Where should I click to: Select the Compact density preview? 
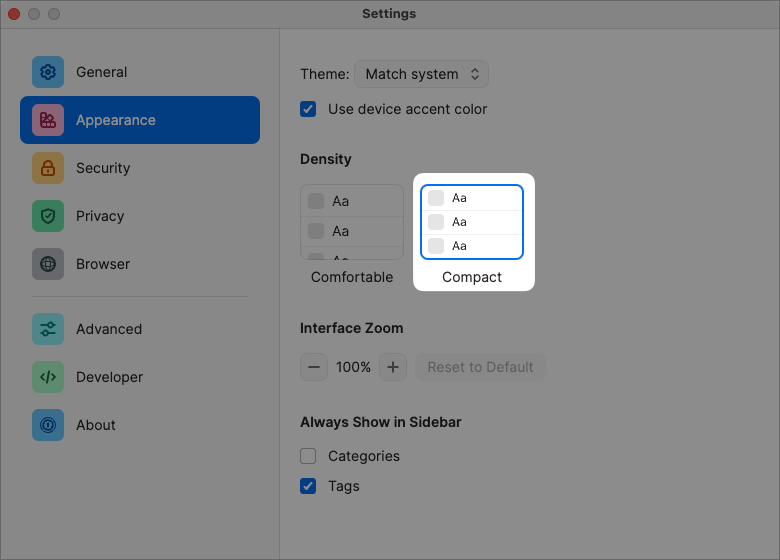[x=472, y=222]
